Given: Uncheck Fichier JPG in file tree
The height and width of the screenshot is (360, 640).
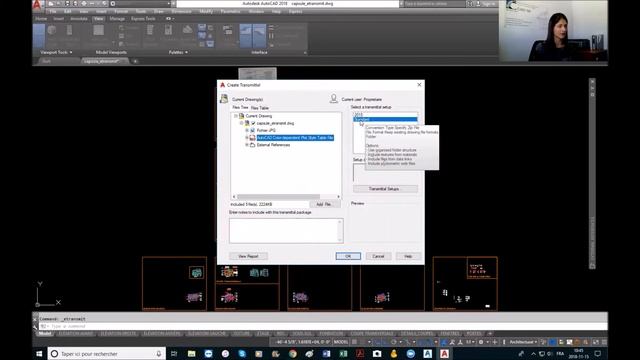Looking at the screenshot, I should (x=253, y=130).
